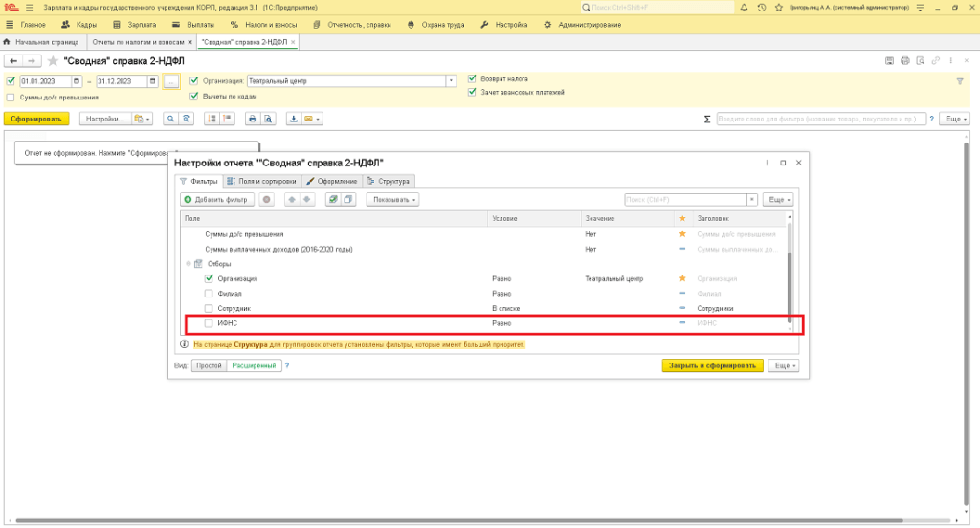Enable the ИФНС filter checkbox
This screenshot has height=528, width=980.
pyautogui.click(x=210, y=324)
